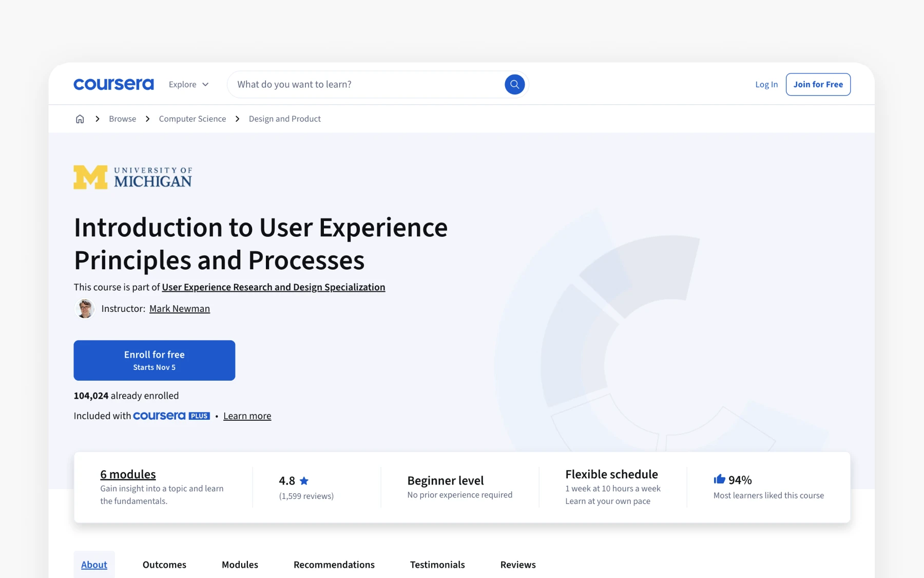Switch to the Recommendations tab
This screenshot has height=578, width=924.
tap(334, 565)
